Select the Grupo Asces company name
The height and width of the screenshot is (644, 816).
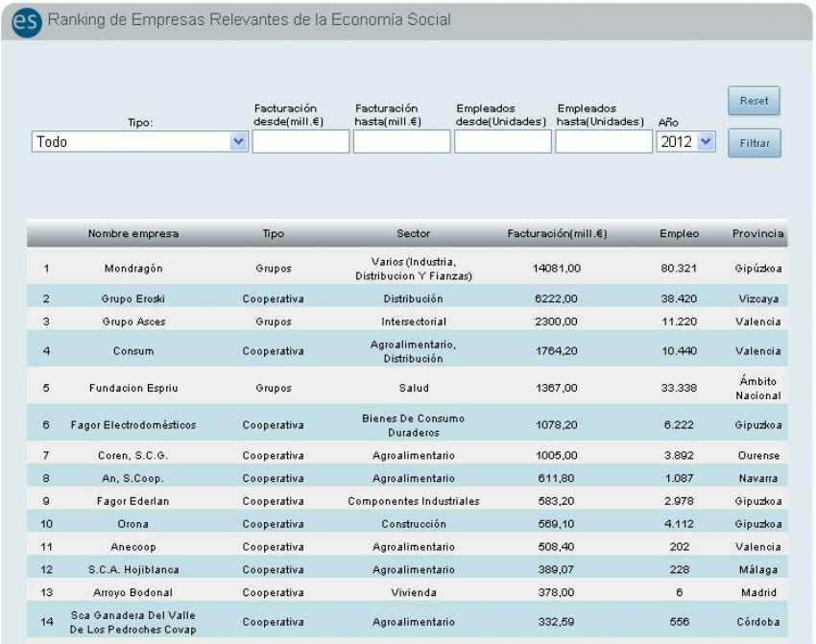pos(133,322)
